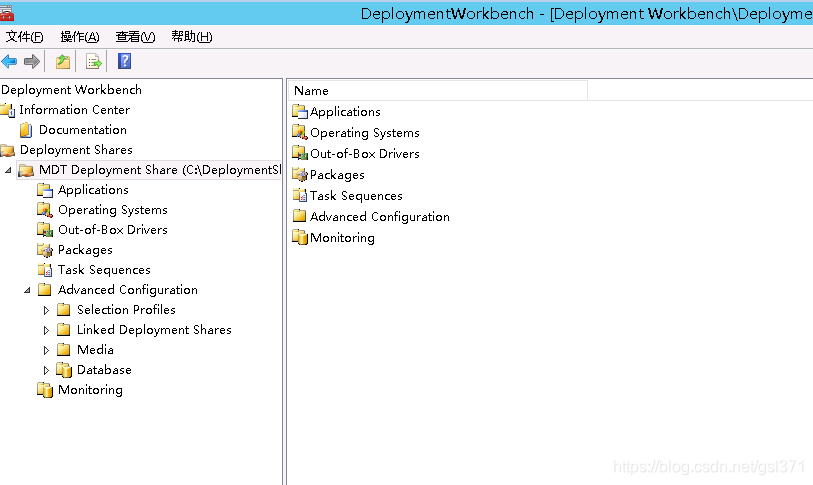Open the 文件(F) menu
Viewport: 813px width, 485px height.
coord(24,37)
